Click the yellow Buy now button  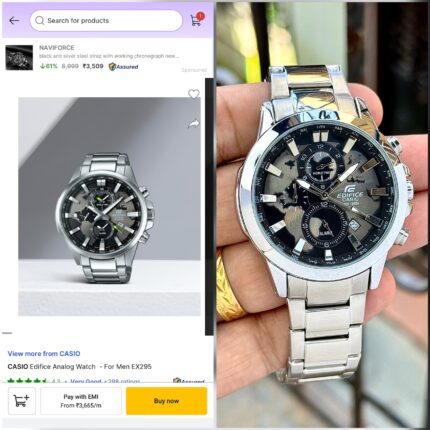(x=166, y=401)
